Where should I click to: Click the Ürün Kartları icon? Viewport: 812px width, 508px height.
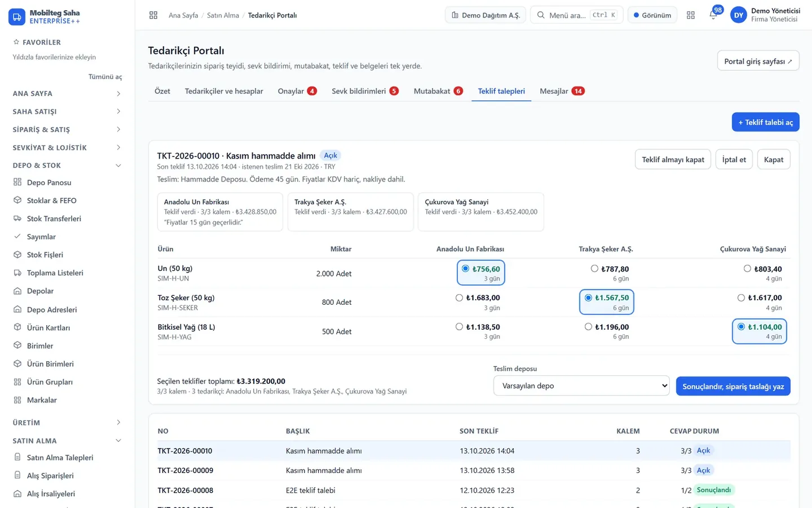17,327
